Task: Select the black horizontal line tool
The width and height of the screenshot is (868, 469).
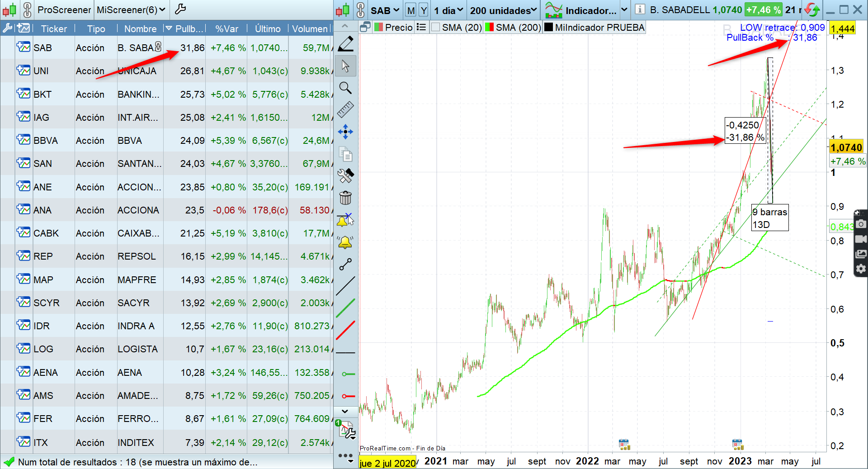Action: pyautogui.click(x=346, y=352)
